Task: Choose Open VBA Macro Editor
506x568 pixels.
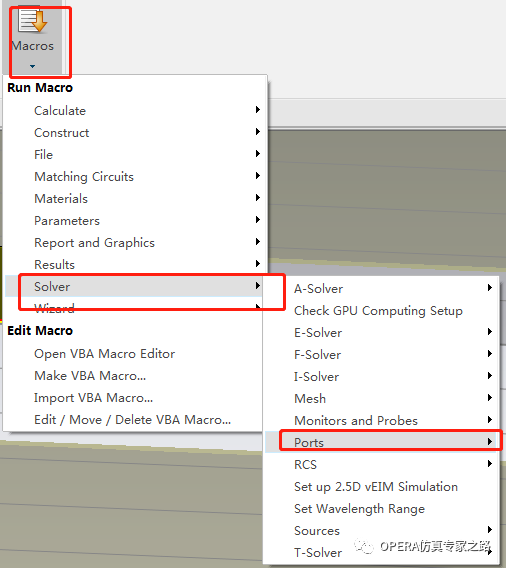Action: coord(104,354)
